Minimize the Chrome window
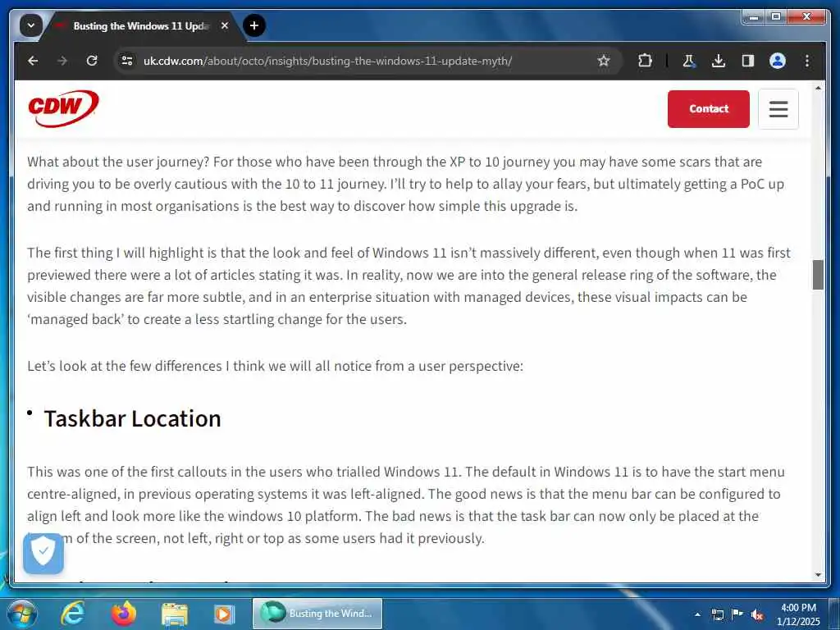Viewport: 840px width, 630px height. pyautogui.click(x=754, y=17)
